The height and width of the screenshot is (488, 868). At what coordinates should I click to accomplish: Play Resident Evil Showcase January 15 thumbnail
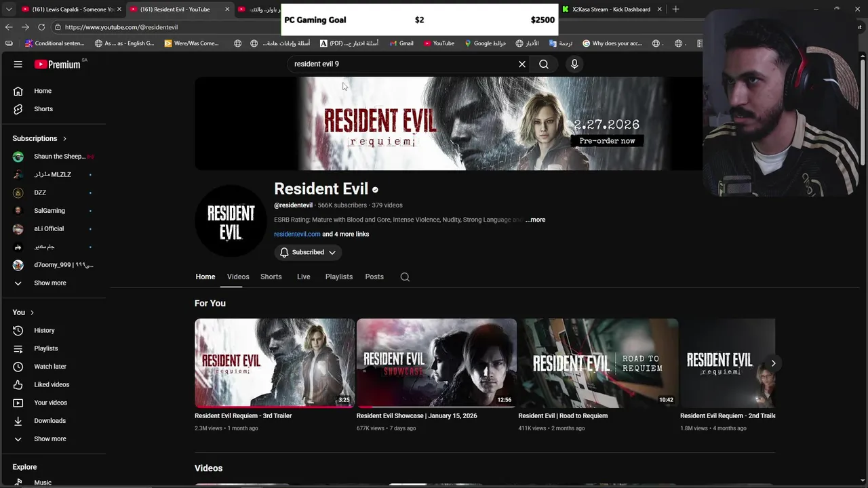click(437, 363)
